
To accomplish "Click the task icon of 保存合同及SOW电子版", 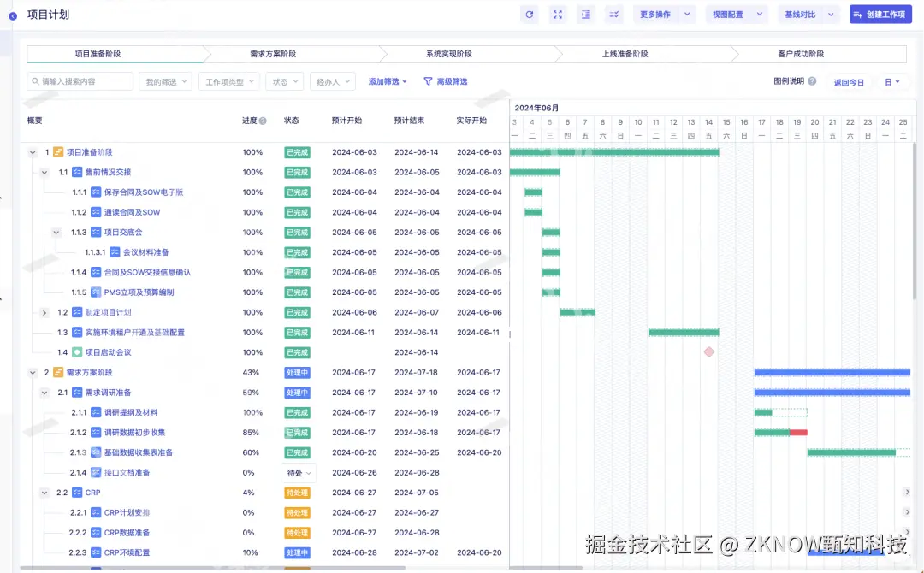I will (x=96, y=192).
